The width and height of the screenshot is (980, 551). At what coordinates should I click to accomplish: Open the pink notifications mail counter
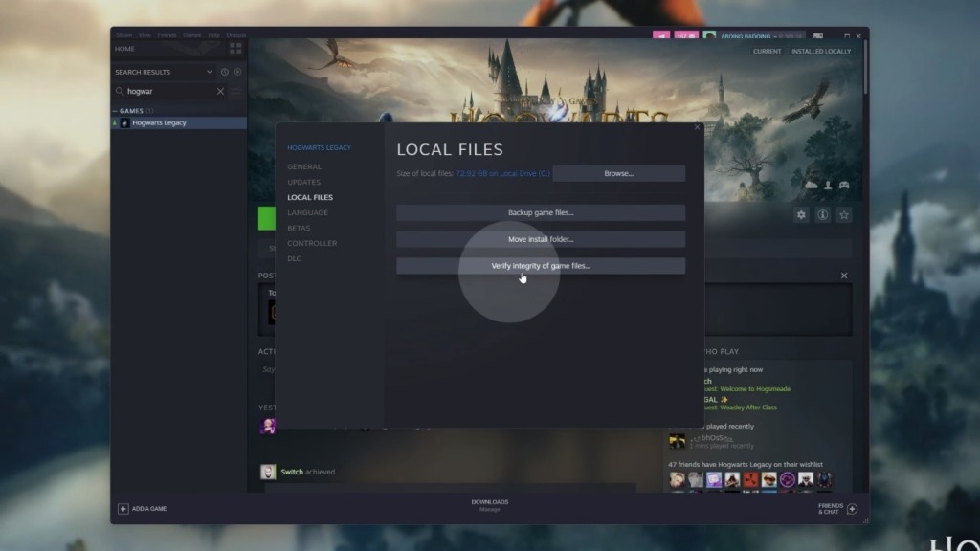(x=686, y=36)
